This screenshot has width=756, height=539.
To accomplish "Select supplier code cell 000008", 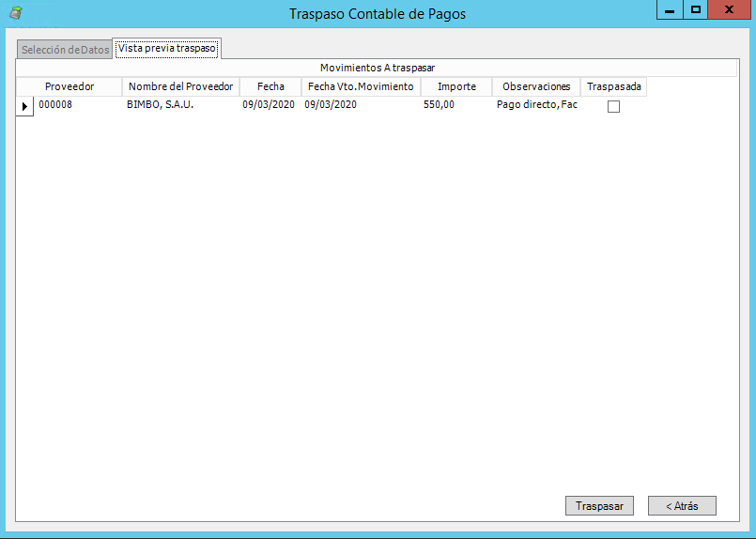I will click(78, 105).
